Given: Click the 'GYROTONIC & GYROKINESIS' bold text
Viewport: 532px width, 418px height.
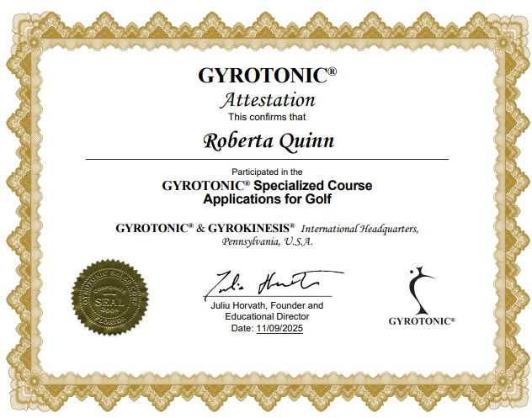Looking at the screenshot, I should [205, 228].
